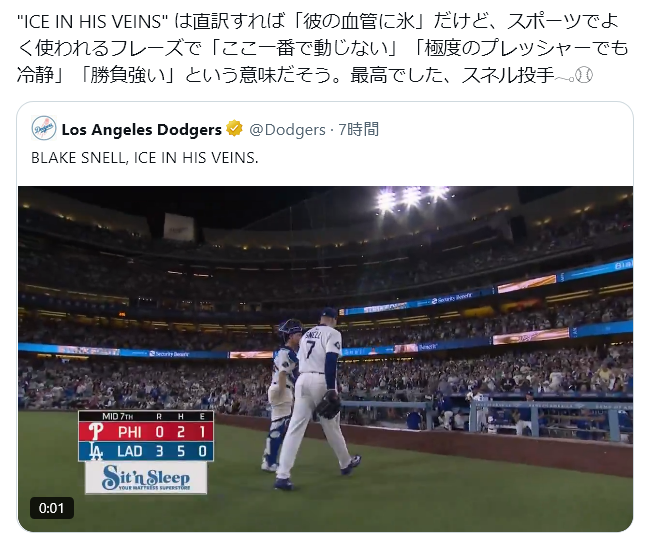The height and width of the screenshot is (543, 652).
Task: Click the quoted tweet card header area
Action: click(x=325, y=129)
